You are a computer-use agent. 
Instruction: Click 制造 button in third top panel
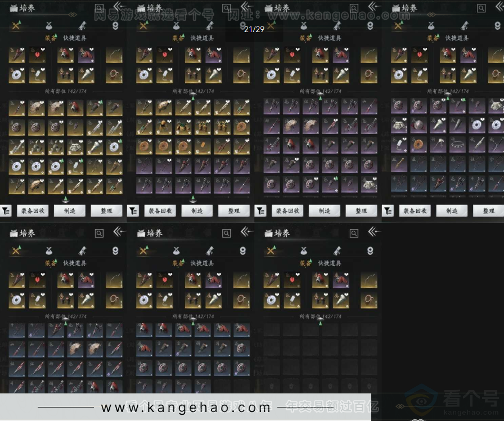click(x=325, y=211)
